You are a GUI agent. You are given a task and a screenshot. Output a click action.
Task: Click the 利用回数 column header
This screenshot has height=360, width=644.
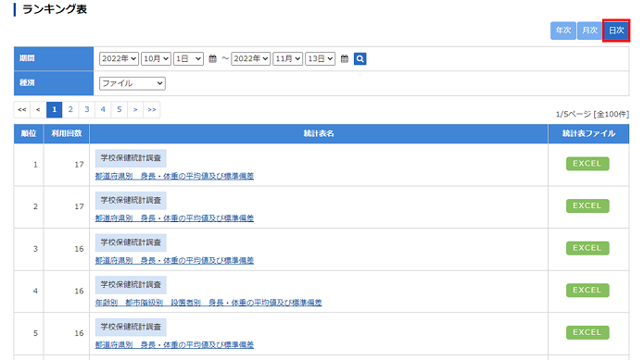(x=67, y=133)
